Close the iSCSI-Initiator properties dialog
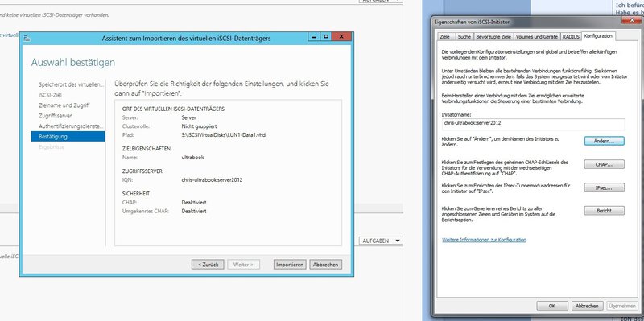 tap(631, 21)
